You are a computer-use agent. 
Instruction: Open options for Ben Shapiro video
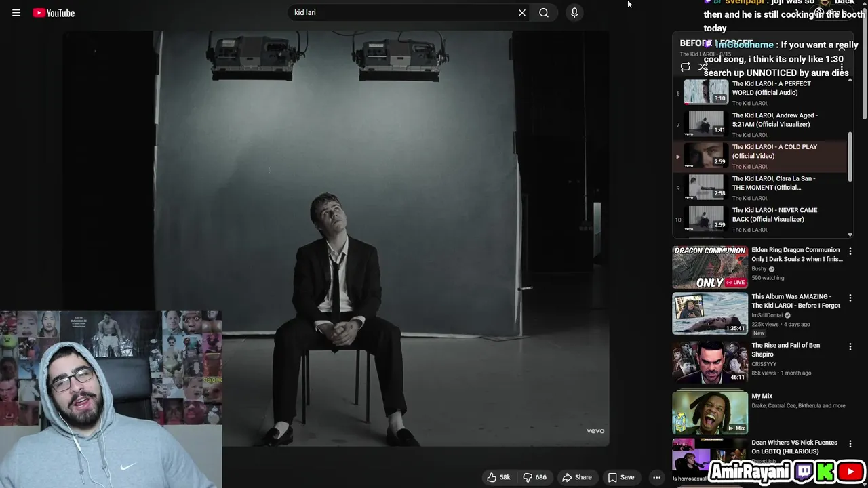(x=850, y=346)
